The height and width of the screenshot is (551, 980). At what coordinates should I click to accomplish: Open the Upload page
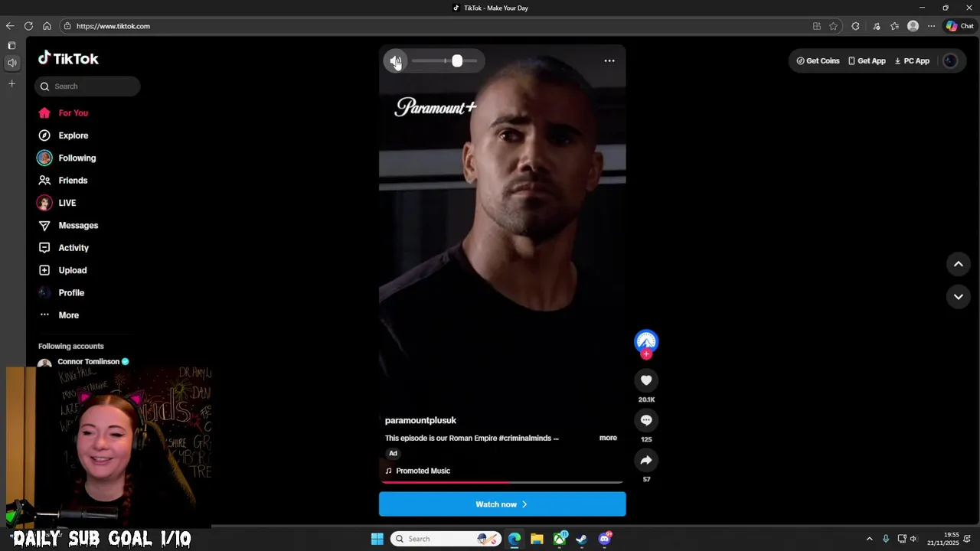click(x=73, y=270)
